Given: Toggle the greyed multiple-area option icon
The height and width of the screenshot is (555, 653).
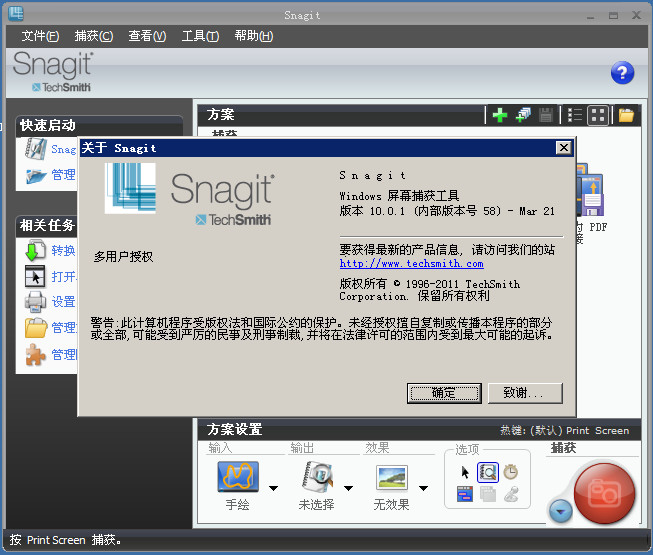Looking at the screenshot, I should point(488,494).
